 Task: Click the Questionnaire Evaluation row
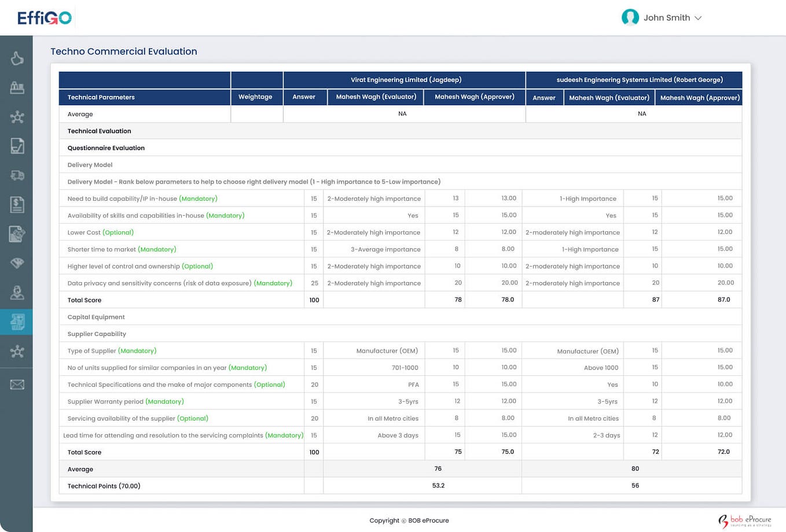[401, 148]
